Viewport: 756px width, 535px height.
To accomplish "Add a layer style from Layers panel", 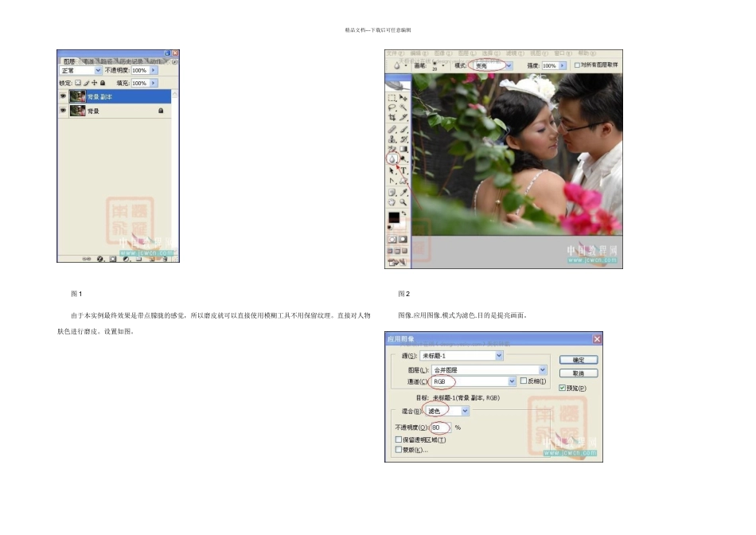I will pyautogui.click(x=99, y=259).
